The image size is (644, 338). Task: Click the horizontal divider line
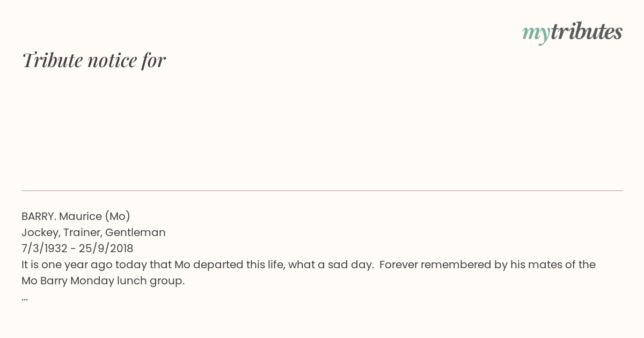pyautogui.click(x=322, y=190)
